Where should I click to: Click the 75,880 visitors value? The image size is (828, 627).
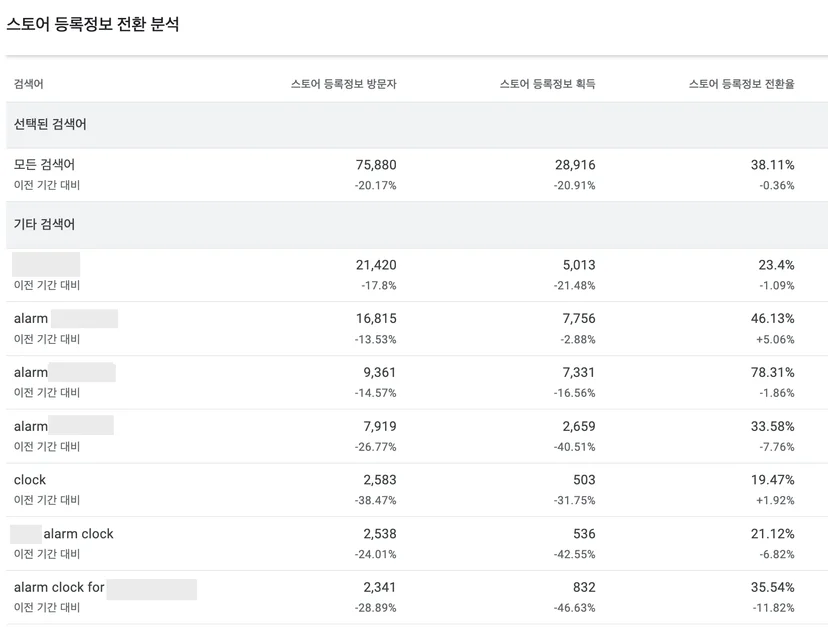pyautogui.click(x=376, y=165)
